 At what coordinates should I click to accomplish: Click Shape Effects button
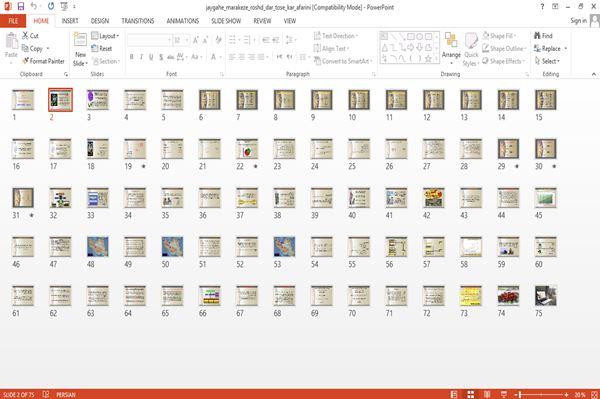[x=503, y=61]
